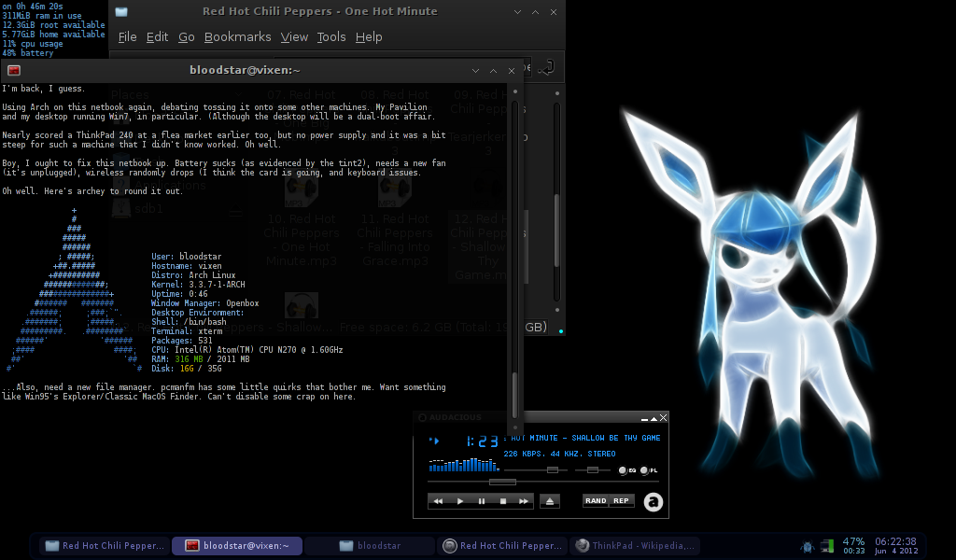Open the Tools menu

point(330,37)
